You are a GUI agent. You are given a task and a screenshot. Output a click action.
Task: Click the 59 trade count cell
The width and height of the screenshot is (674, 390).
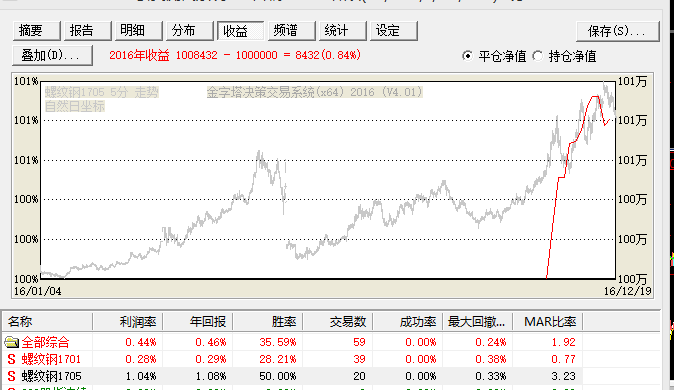(x=359, y=342)
